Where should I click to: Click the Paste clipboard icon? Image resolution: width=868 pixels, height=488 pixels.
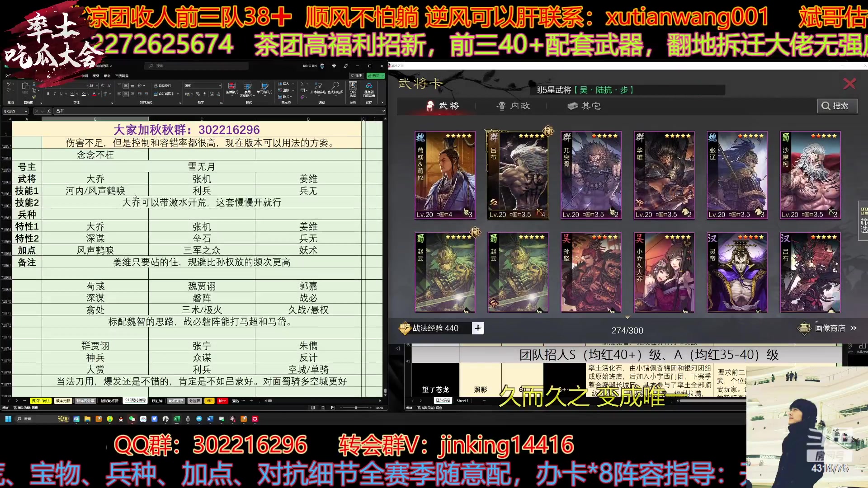(25, 86)
